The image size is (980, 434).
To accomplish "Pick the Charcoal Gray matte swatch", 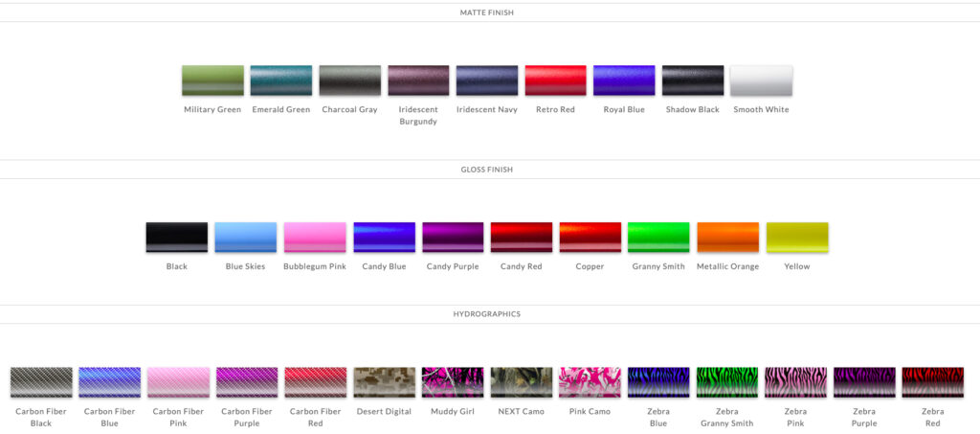I will point(349,80).
